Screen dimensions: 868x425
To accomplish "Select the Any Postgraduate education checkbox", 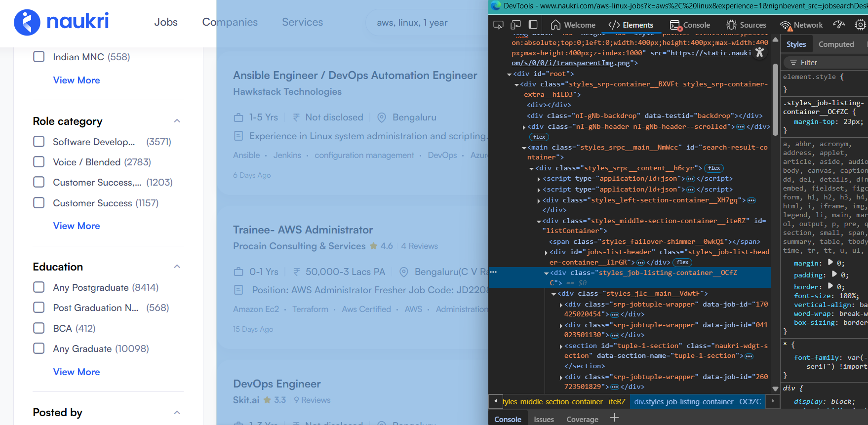I will tap(39, 287).
